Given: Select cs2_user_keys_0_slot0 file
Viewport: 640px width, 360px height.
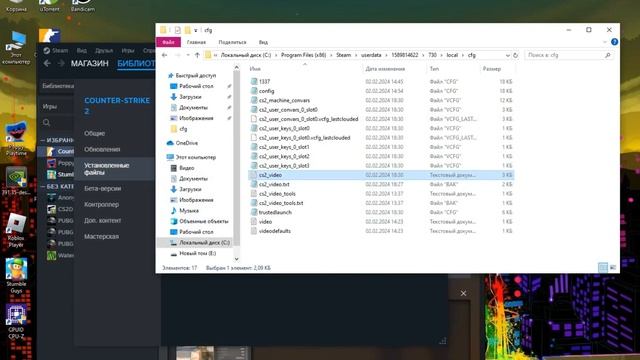Looking at the screenshot, I should [x=284, y=128].
